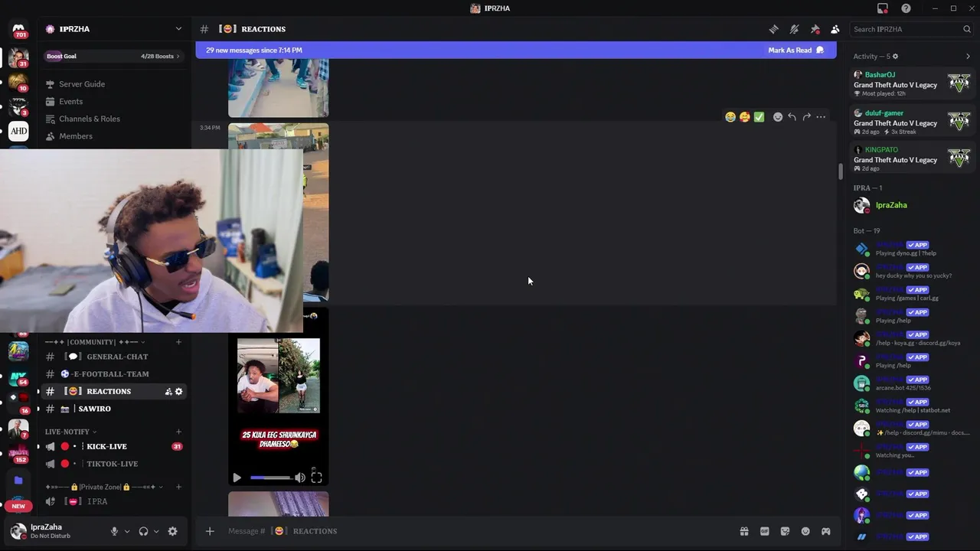Open server folder icon in sidebar
The image size is (980, 551).
click(18, 481)
